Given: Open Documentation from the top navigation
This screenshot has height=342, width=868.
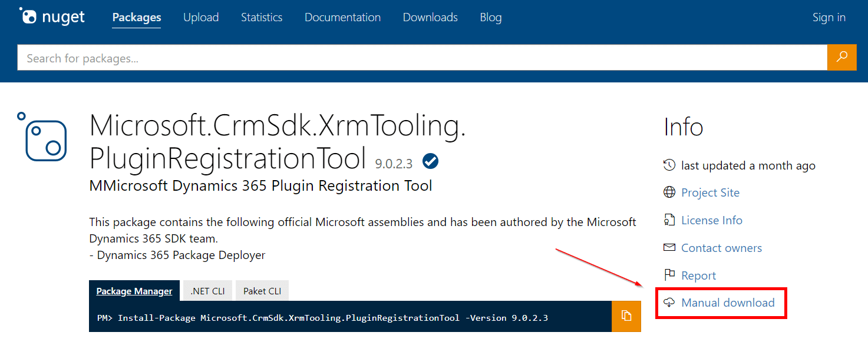Looking at the screenshot, I should pos(342,18).
